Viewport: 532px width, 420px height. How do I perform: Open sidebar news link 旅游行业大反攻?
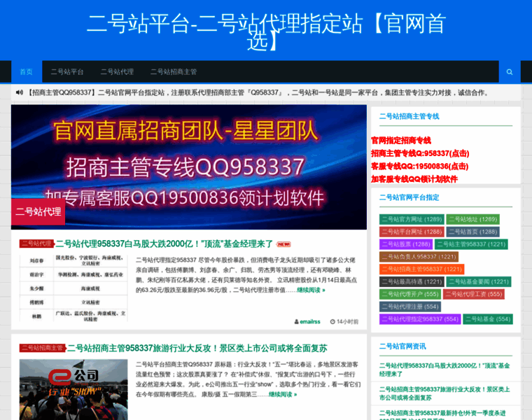[444, 393]
